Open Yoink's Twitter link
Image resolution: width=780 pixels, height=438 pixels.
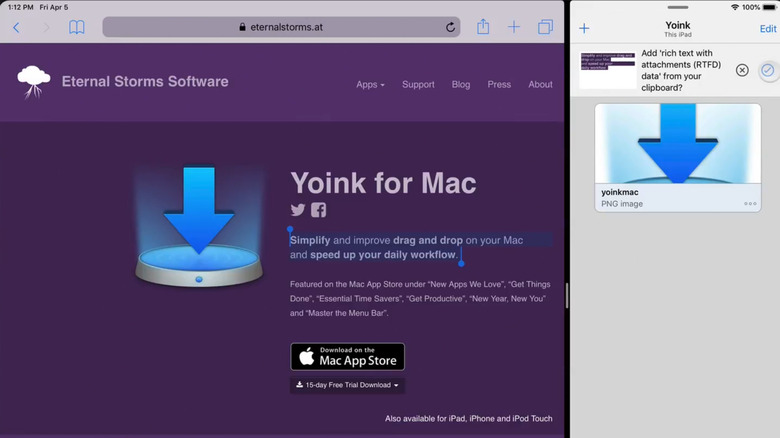click(x=297, y=210)
